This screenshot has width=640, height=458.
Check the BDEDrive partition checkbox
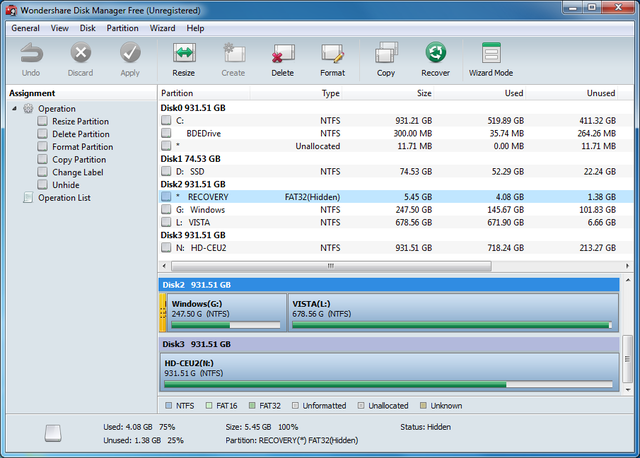point(166,133)
